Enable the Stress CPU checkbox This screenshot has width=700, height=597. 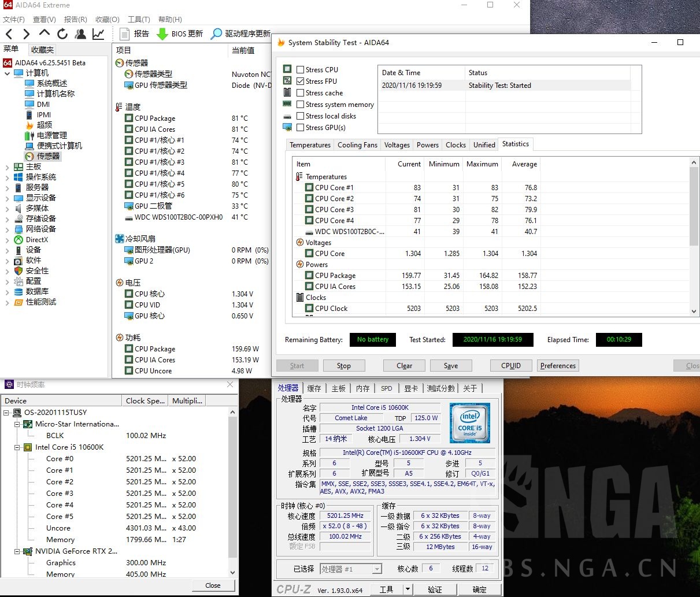click(x=300, y=69)
